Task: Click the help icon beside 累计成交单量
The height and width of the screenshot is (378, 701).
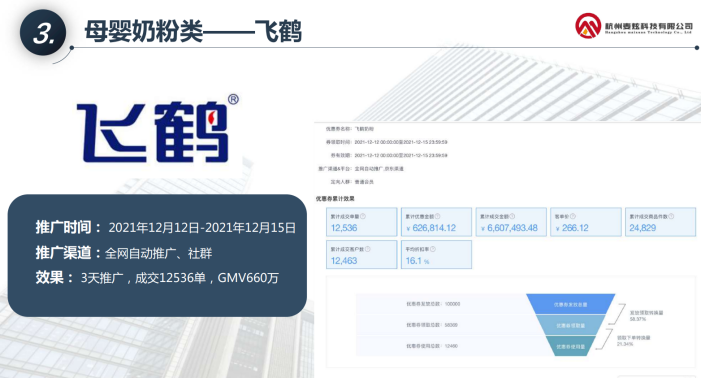Action: [363, 216]
